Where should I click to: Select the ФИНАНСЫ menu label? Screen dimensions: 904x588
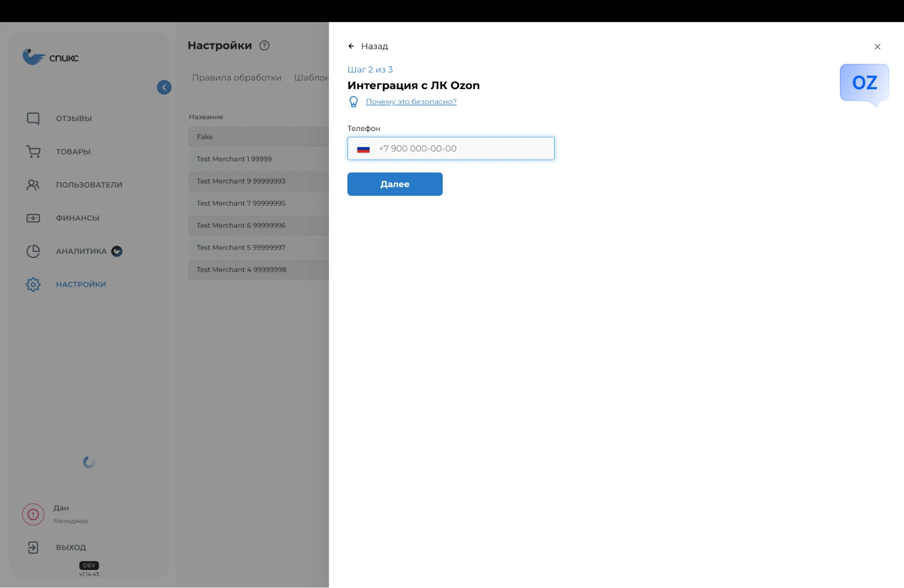77,218
